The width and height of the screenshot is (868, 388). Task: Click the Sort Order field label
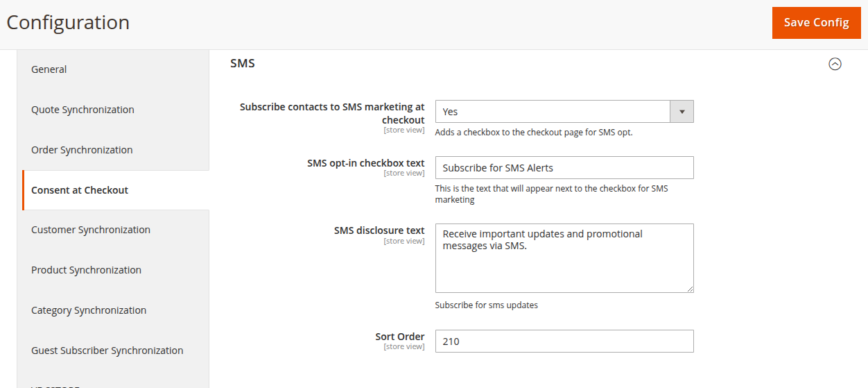399,337
